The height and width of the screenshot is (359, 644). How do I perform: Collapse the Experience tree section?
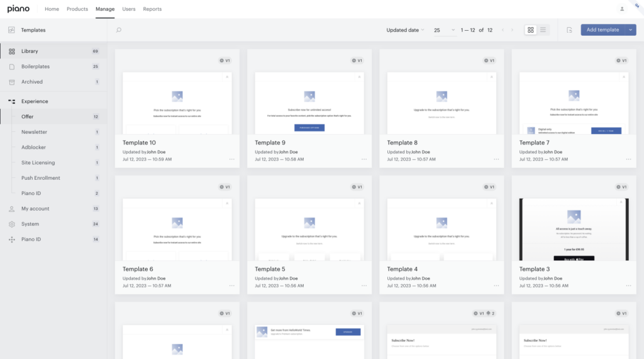point(12,101)
